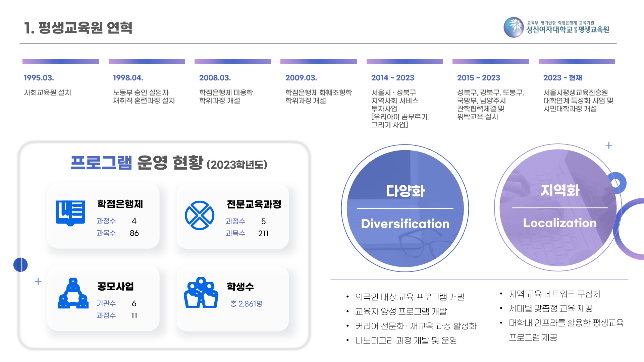Viewport: 644px width, 362px height.
Task: Click the 2008.03. timeline date
Action: coord(215,78)
